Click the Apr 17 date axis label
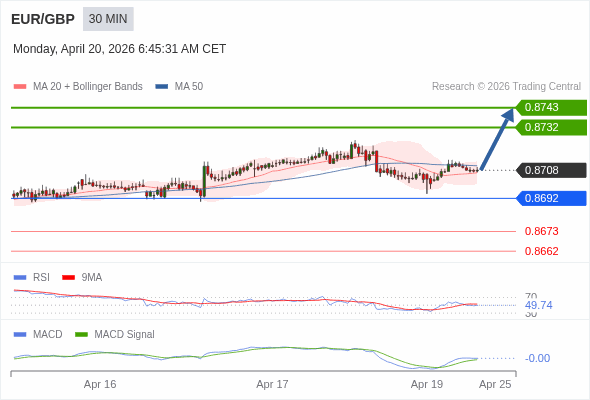Viewport: 590px width, 400px height. click(x=272, y=384)
